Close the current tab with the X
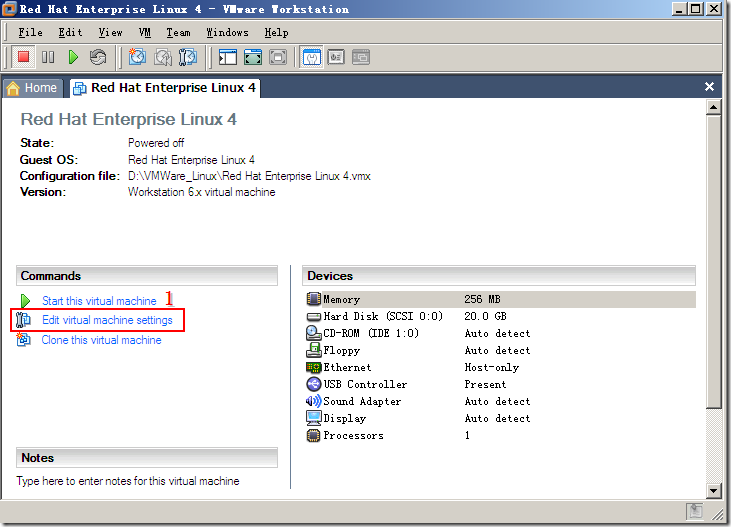Image resolution: width=731 pixels, height=527 pixels. pos(709,87)
